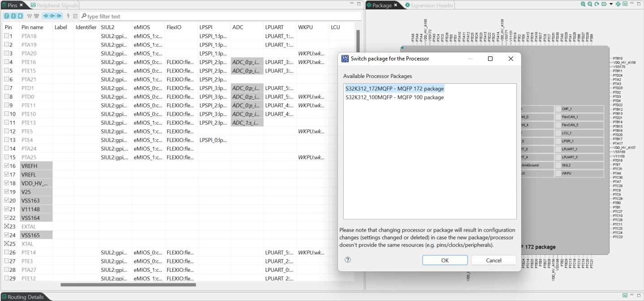Open the zoom level dropdown in Package toolbar
The height and width of the screenshot is (301, 644).
(x=610, y=5)
